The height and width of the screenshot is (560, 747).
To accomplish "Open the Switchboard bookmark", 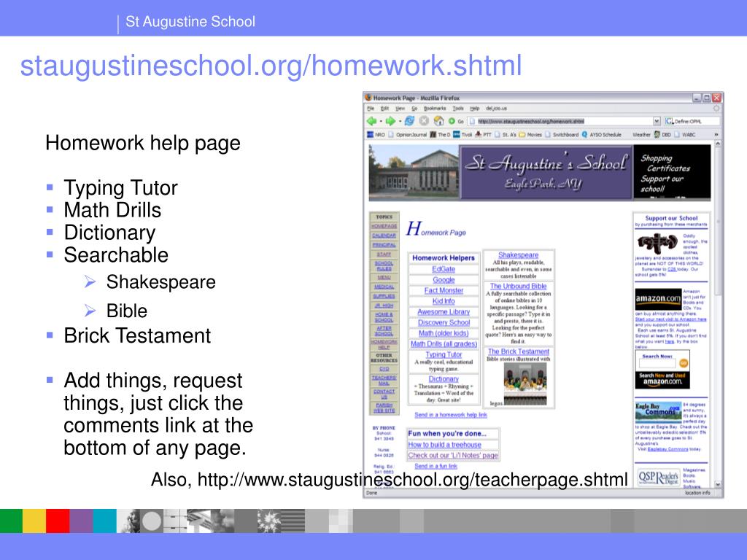I will coord(562,135).
